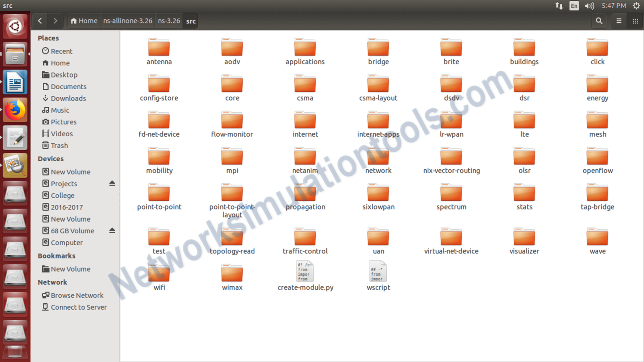Switch to the ns-3.26 breadcrumb
This screenshot has width=644, height=362.
click(x=169, y=21)
